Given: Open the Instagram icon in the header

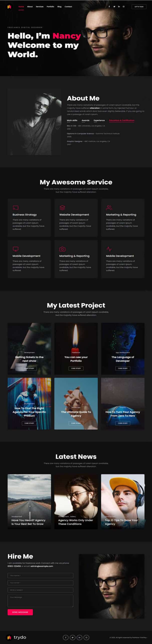Looking at the screenshot, I should (x=123, y=7).
